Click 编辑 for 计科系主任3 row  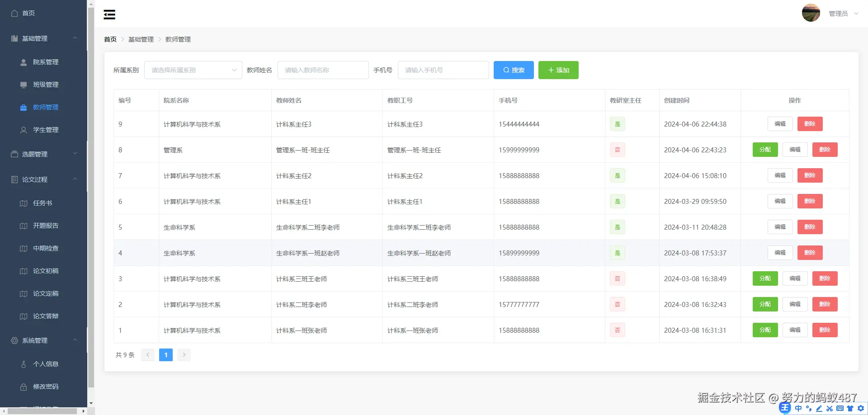[780, 124]
